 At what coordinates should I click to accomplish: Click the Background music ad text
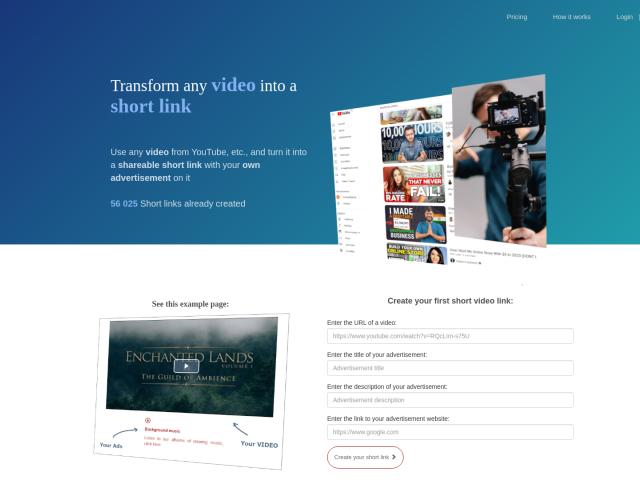(x=162, y=429)
